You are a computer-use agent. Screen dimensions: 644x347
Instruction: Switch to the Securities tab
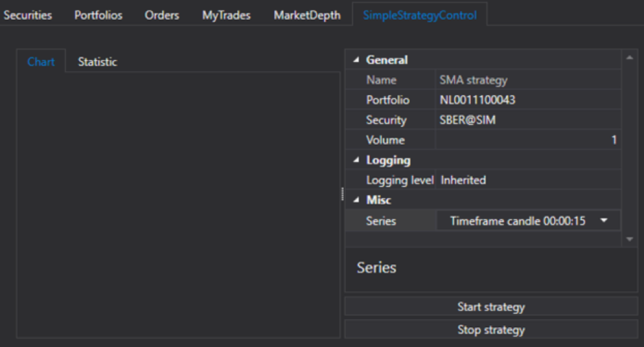coord(28,15)
